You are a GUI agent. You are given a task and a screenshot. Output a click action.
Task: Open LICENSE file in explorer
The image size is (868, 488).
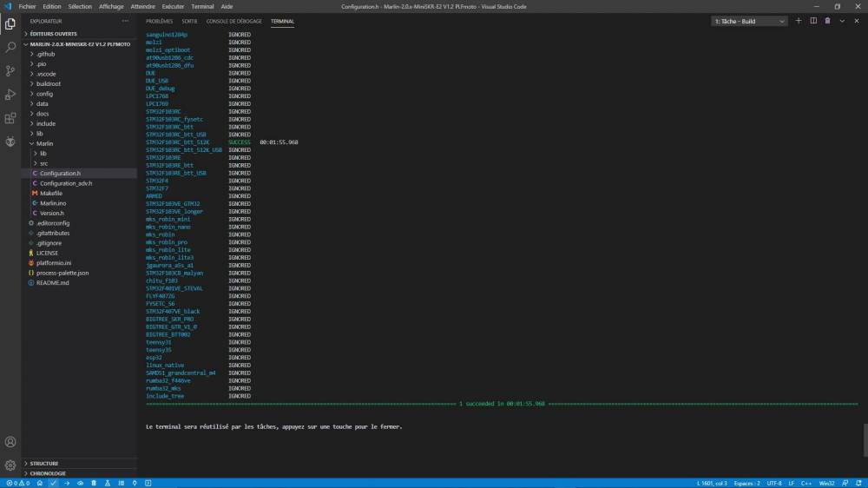[x=79, y=253]
